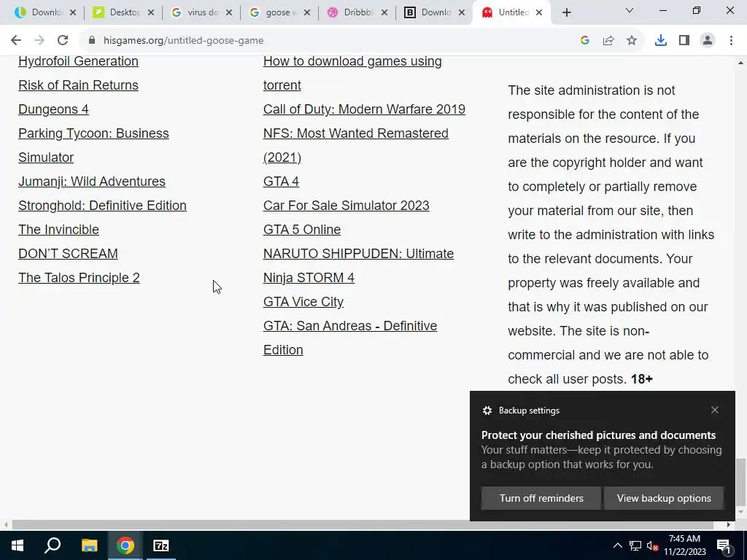The image size is (747, 560).
Task: Open NFS: Most Wanted Remastered link
Action: point(356,145)
